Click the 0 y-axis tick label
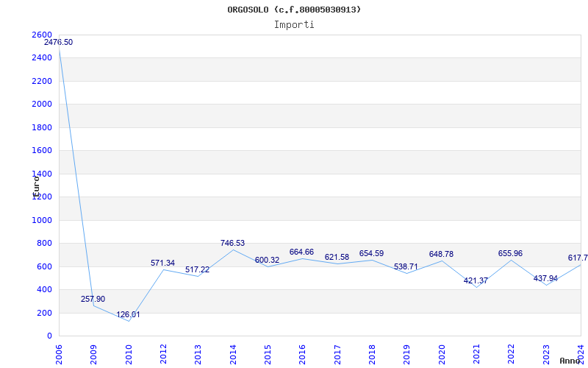Viewport: 588px width, 368px height. tap(49, 336)
